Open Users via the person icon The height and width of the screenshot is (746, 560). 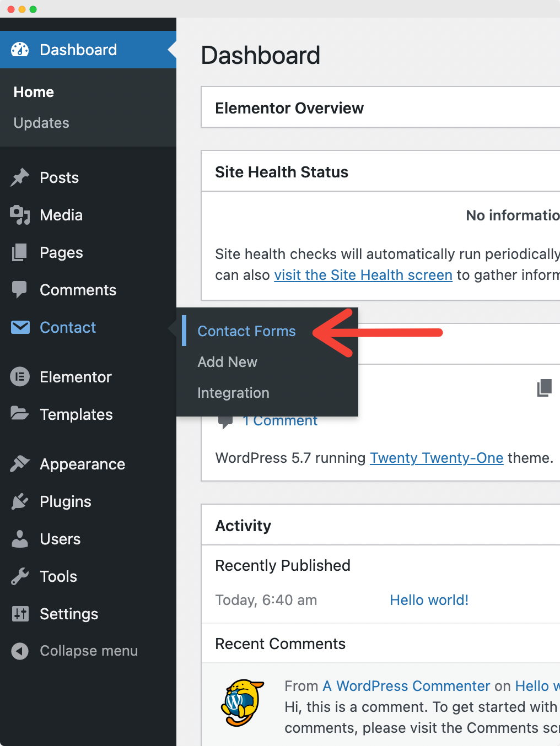click(x=19, y=539)
